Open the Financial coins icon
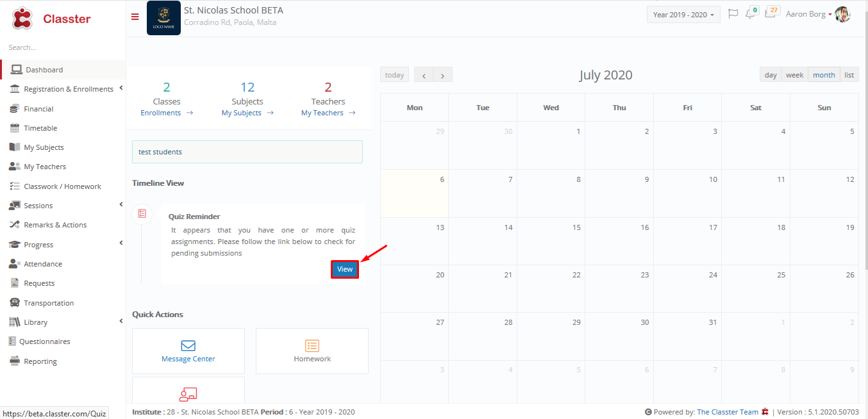 tap(15, 109)
